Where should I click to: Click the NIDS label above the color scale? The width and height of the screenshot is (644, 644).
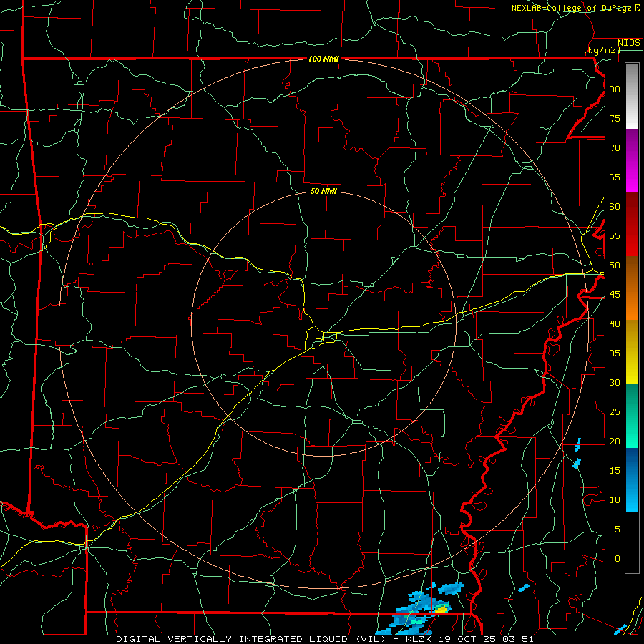[x=629, y=43]
